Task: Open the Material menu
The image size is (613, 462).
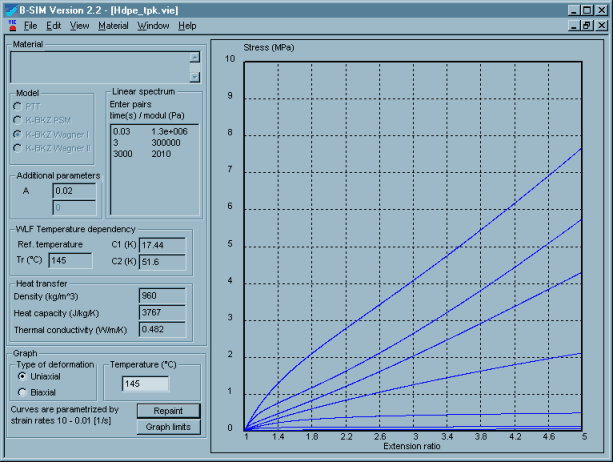Action: tap(113, 25)
